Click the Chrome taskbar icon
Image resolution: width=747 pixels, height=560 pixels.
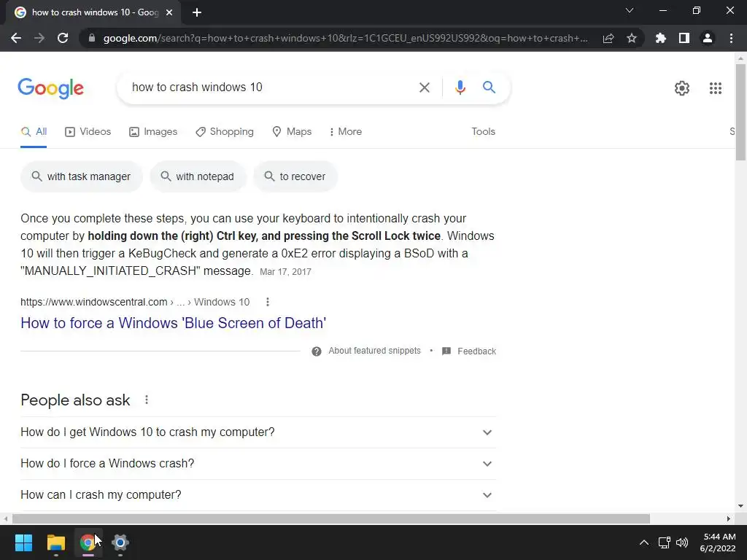click(x=88, y=542)
